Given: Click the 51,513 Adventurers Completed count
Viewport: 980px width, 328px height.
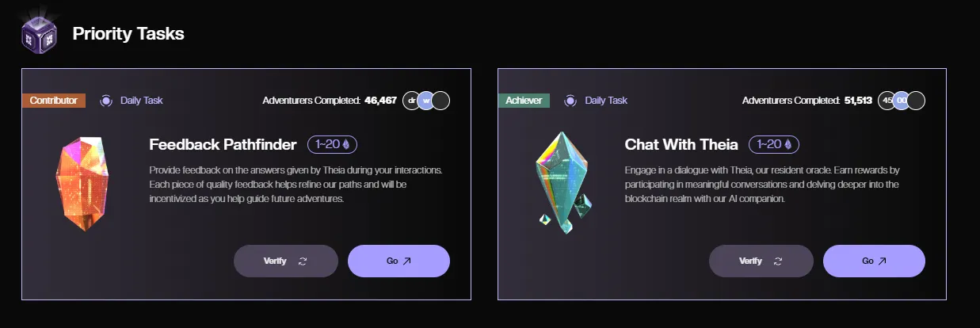Looking at the screenshot, I should tap(856, 101).
